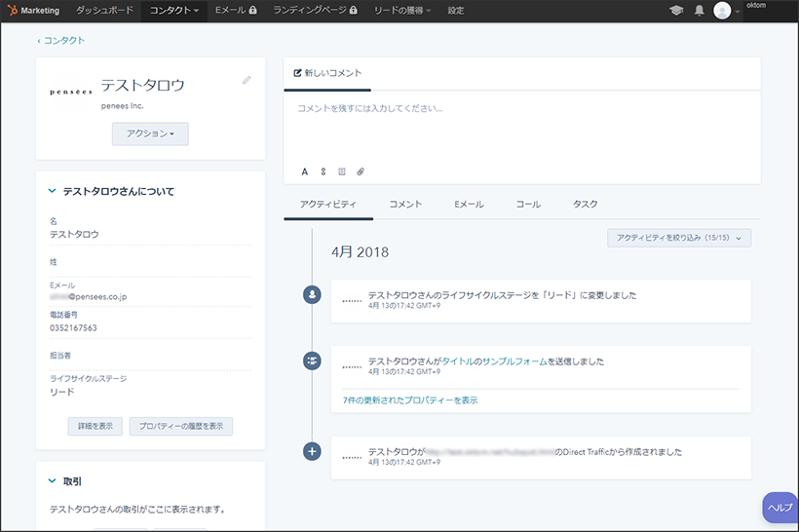Open account dropdown arrow beside avatar
Viewport: 799px width, 532px height.
738,11
